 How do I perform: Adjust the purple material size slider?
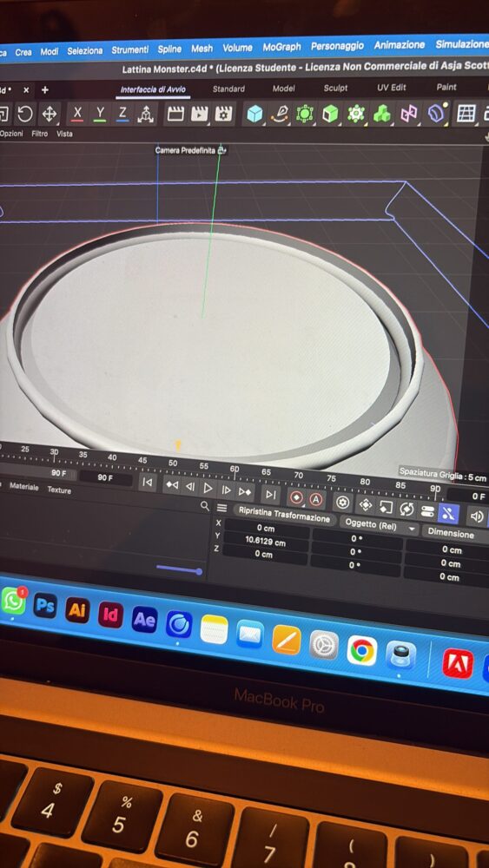point(178,569)
